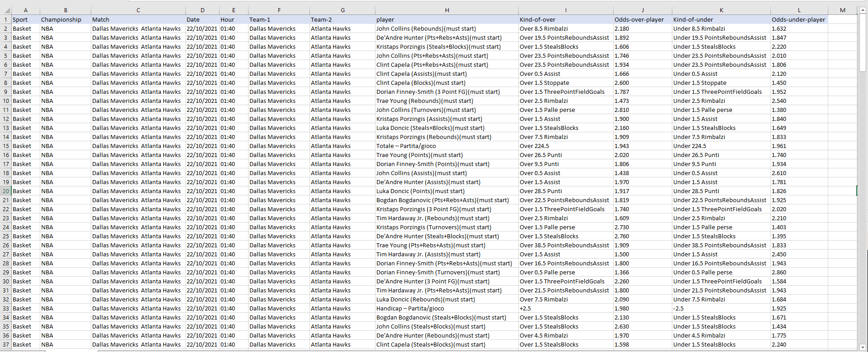Select column A header
868x352 pixels.
click(x=25, y=10)
